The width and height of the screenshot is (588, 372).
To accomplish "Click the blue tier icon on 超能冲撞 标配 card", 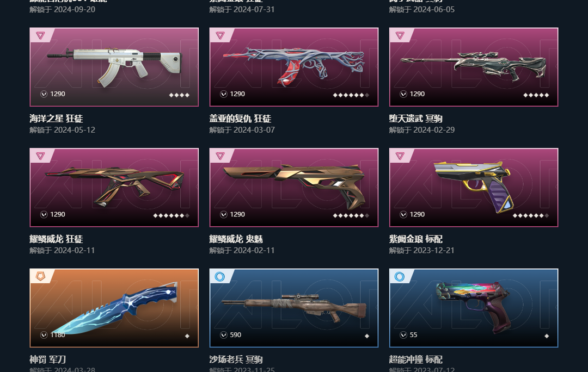I will pos(400,276).
